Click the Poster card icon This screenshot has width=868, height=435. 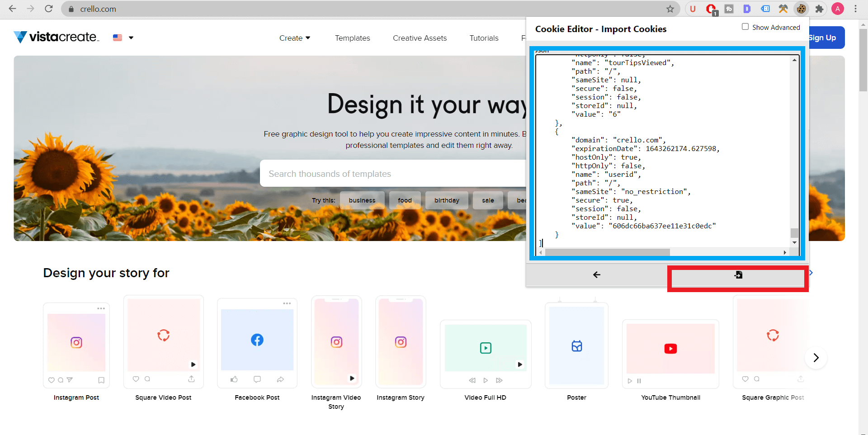click(x=577, y=346)
